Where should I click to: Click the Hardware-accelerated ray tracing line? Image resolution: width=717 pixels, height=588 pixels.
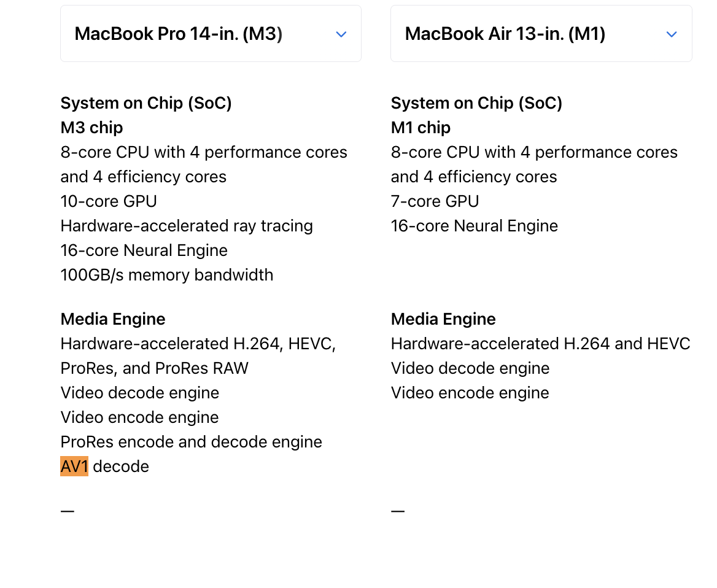(187, 226)
